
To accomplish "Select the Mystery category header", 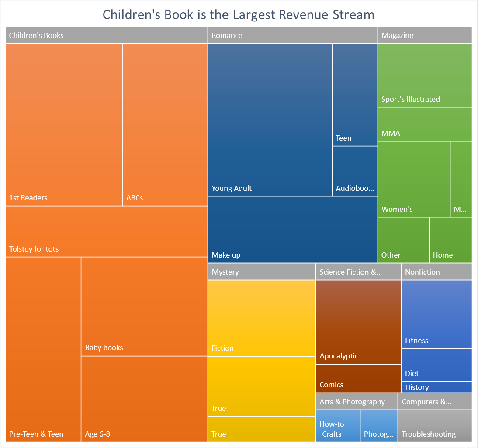I will point(261,272).
